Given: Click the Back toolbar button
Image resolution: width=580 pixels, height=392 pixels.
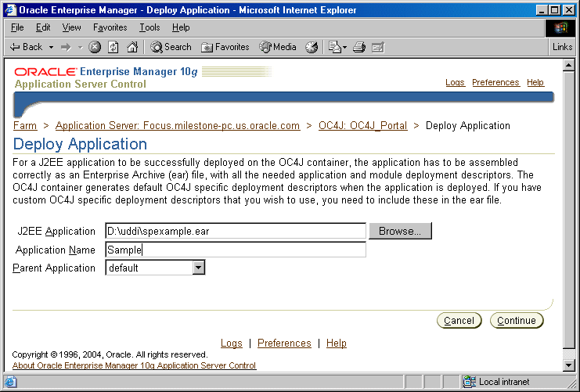Looking at the screenshot, I should (26, 47).
